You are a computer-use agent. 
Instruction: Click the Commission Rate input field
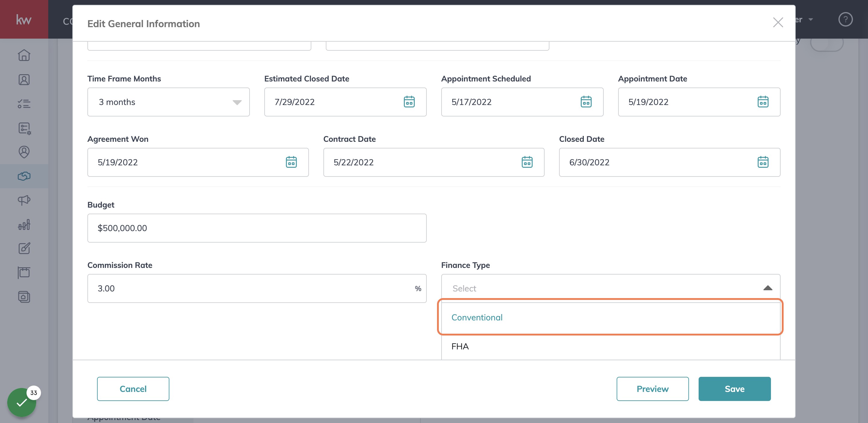[257, 288]
